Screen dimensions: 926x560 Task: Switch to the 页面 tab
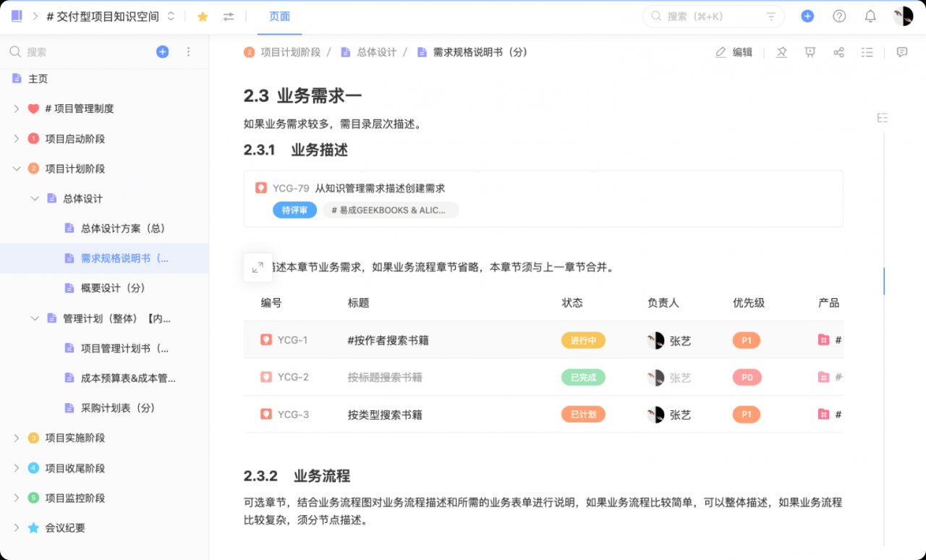(279, 17)
